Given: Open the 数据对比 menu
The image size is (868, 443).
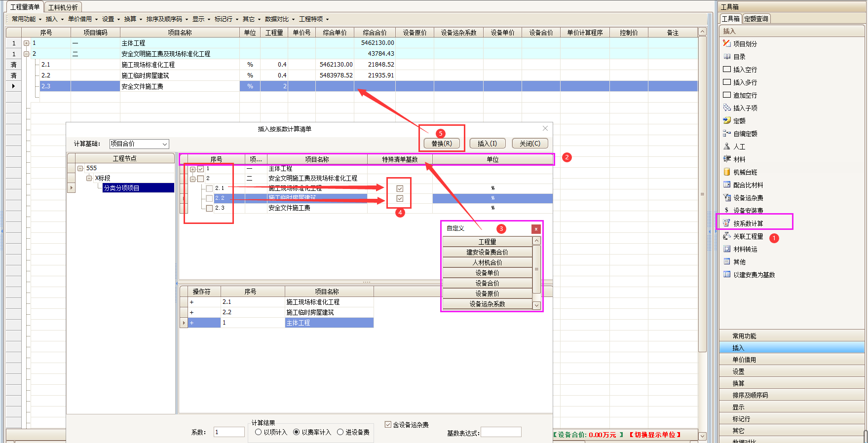Looking at the screenshot, I should pyautogui.click(x=279, y=19).
